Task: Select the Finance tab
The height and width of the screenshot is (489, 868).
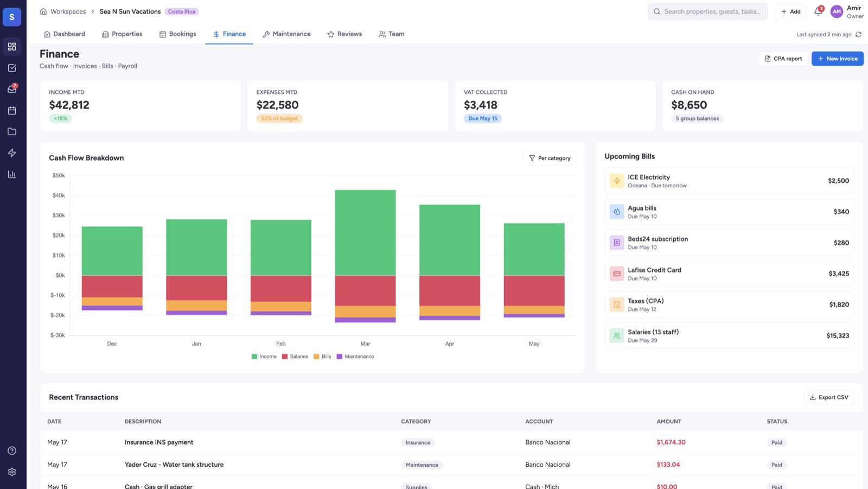Action: tap(229, 34)
